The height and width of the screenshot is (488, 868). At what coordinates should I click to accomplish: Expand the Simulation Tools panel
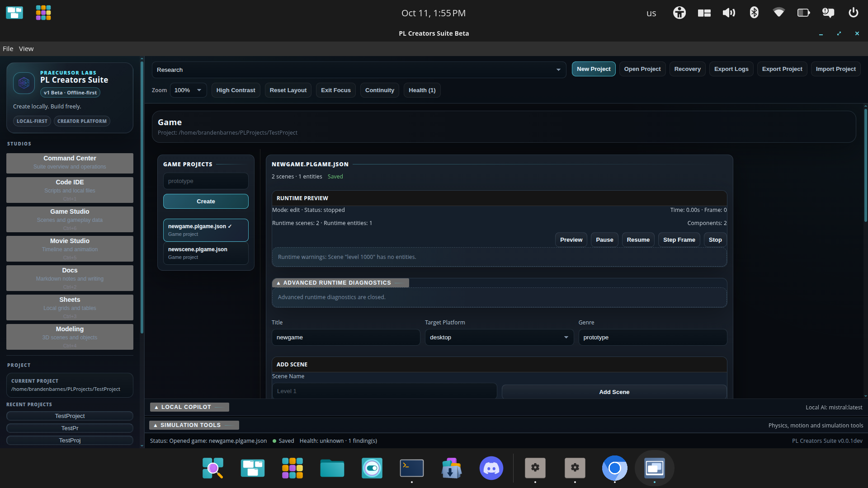click(x=194, y=425)
